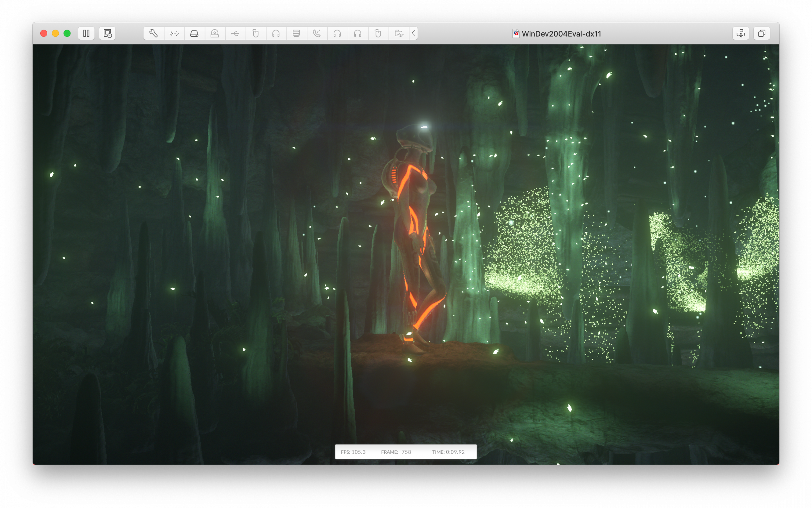Image resolution: width=812 pixels, height=508 pixels.
Task: Click the stacked list device icon
Action: tap(296, 33)
